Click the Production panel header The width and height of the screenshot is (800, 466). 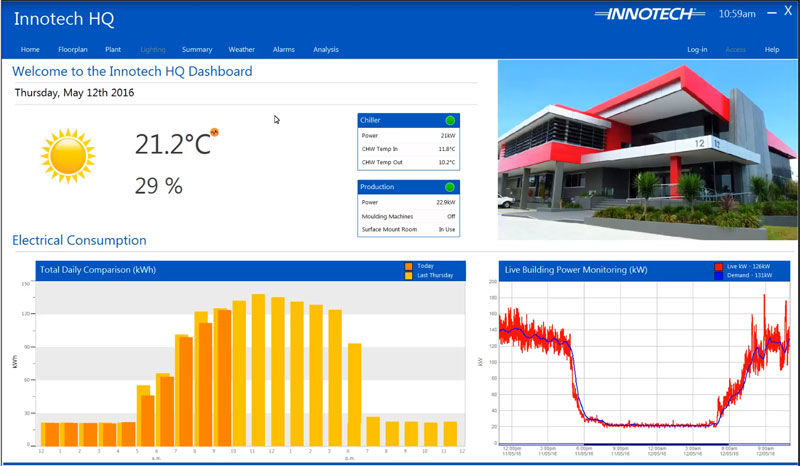pyautogui.click(x=408, y=187)
